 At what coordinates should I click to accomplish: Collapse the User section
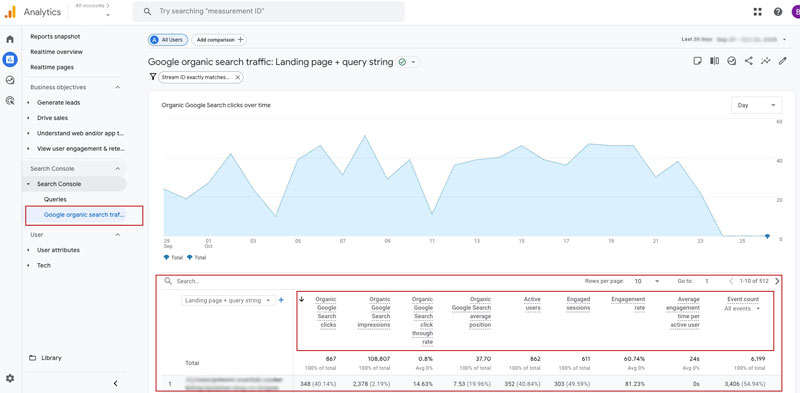(117, 235)
